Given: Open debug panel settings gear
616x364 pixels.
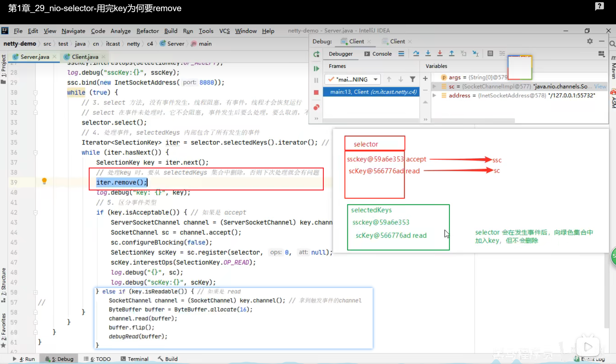Looking at the screenshot, I should (x=590, y=41).
